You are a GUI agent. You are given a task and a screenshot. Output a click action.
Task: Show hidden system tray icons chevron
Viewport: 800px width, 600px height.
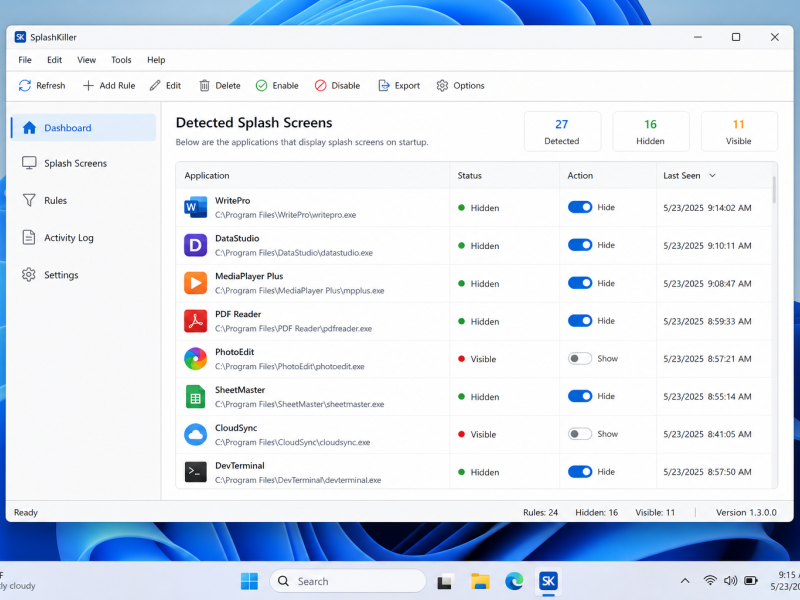685,581
